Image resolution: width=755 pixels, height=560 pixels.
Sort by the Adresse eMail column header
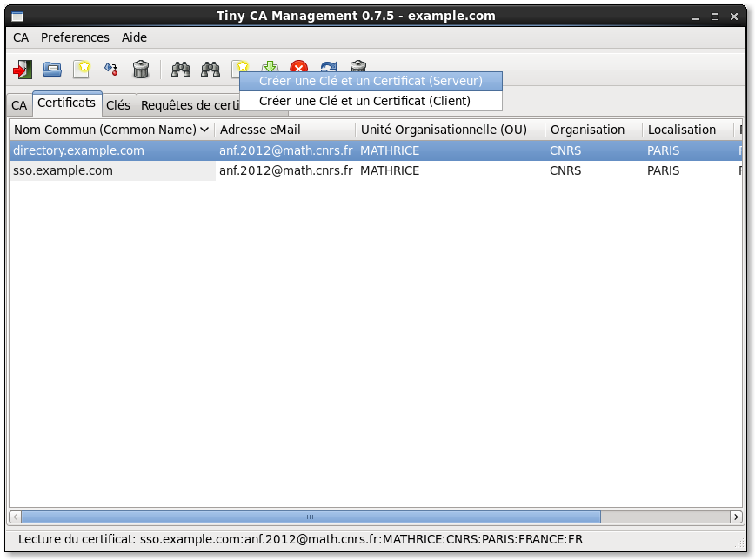click(260, 130)
